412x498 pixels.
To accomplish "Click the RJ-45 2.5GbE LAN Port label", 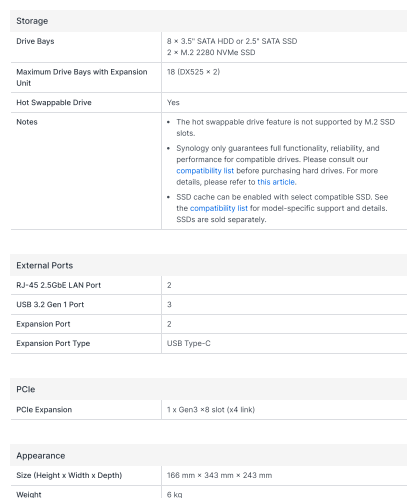I will 59,285.
